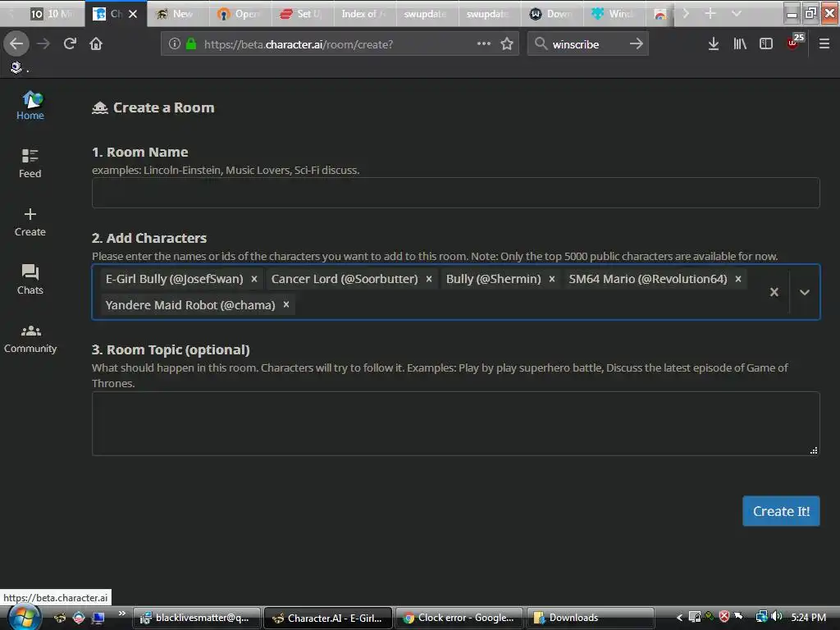840x630 pixels.
Task: Switch to Clock error - Google taskbar window
Action: coord(459,619)
